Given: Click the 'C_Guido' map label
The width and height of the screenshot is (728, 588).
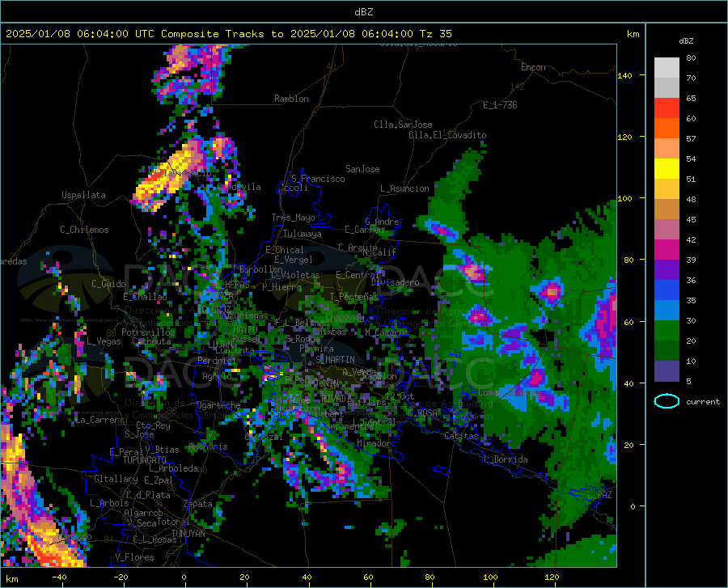Looking at the screenshot, I should point(108,284).
